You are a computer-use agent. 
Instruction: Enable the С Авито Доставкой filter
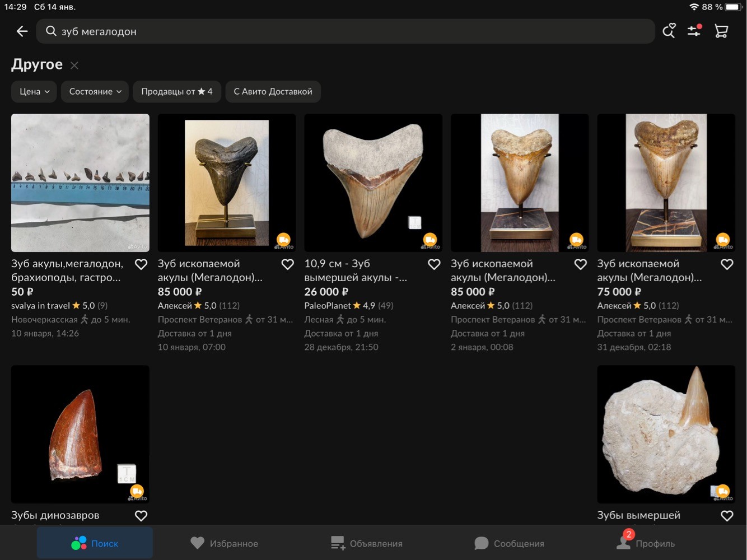[x=273, y=92]
